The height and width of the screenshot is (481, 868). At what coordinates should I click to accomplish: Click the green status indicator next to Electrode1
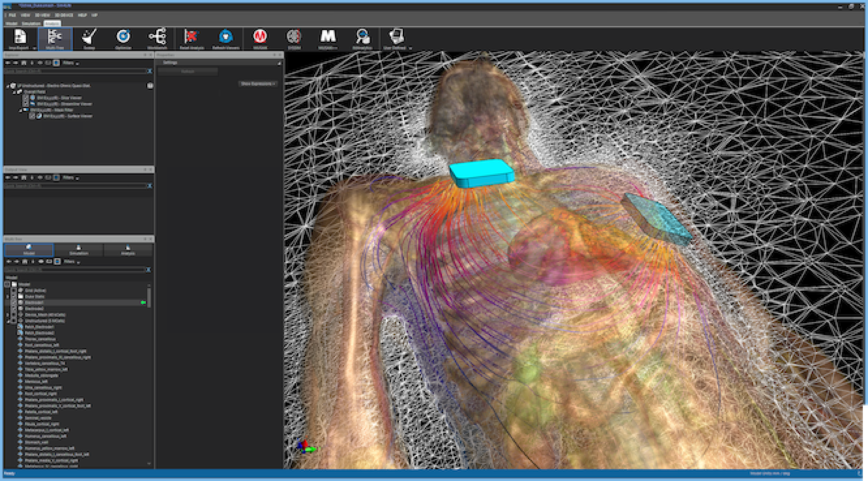pyautogui.click(x=143, y=303)
